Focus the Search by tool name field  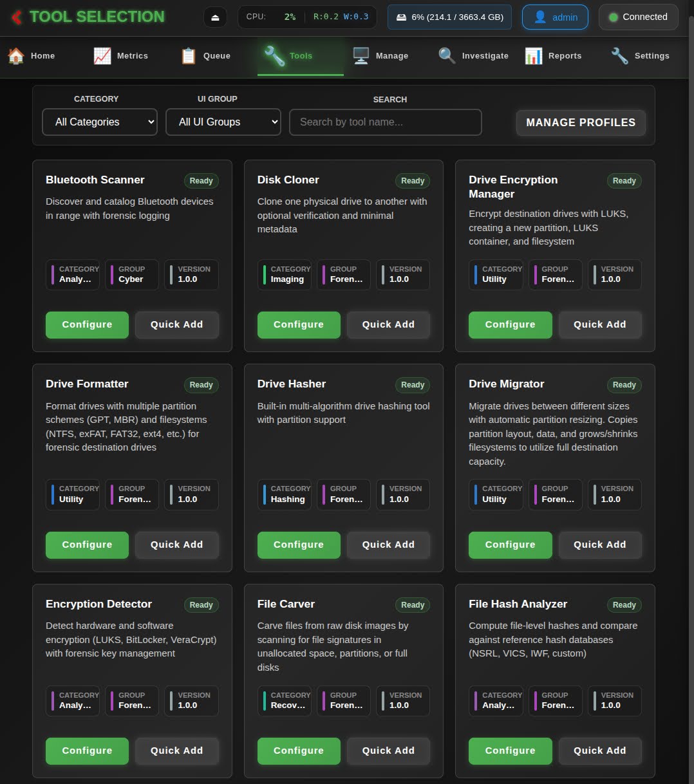[x=386, y=122]
